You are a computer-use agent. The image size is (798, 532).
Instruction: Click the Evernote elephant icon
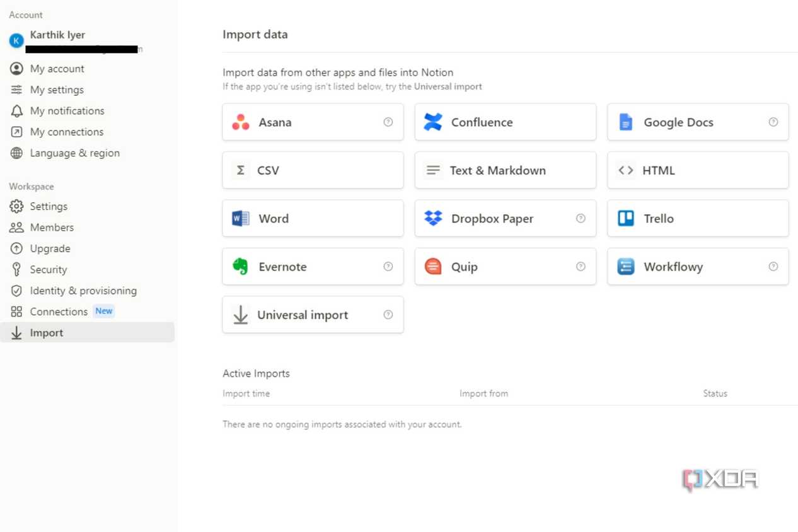coord(240,267)
